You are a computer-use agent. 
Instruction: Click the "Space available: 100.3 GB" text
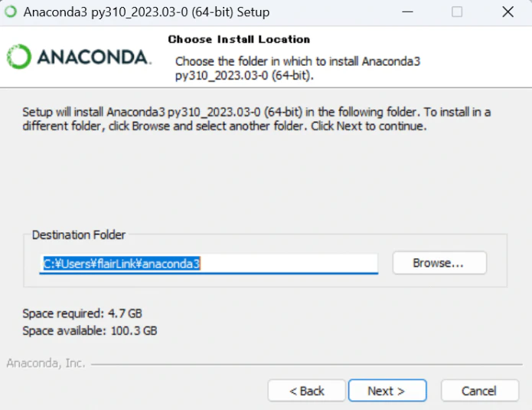pos(90,330)
